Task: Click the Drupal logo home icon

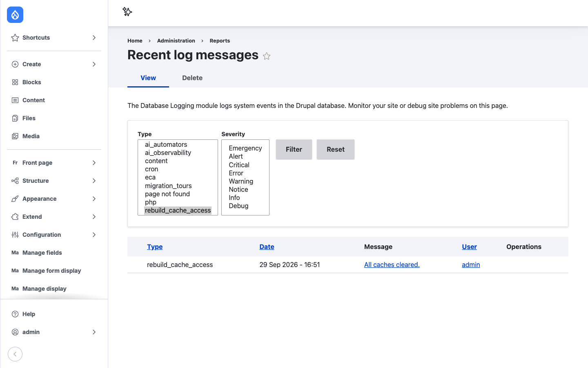Action: (x=15, y=15)
